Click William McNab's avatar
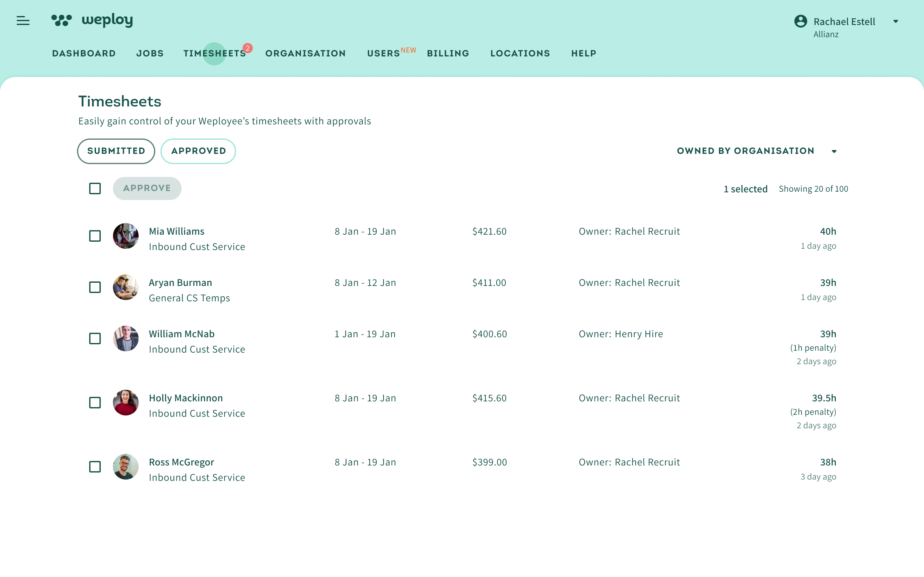Screen dimensions: 924x577 [x=126, y=339]
